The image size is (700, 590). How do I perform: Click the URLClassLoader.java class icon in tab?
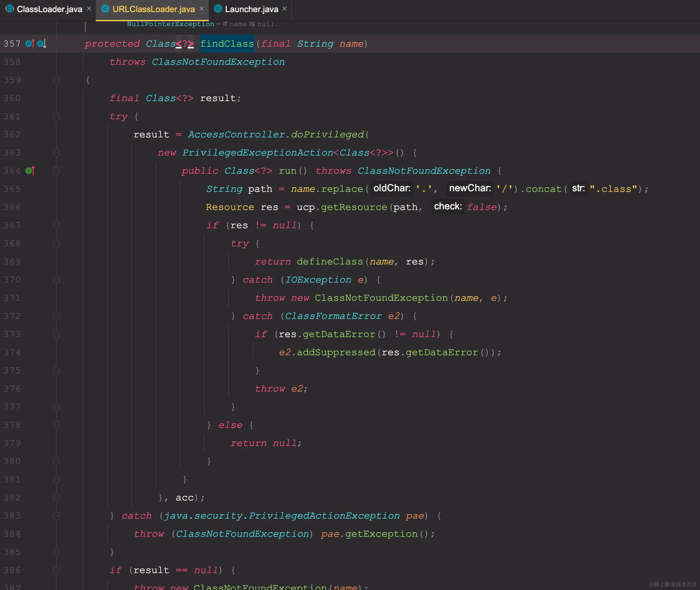click(x=105, y=9)
